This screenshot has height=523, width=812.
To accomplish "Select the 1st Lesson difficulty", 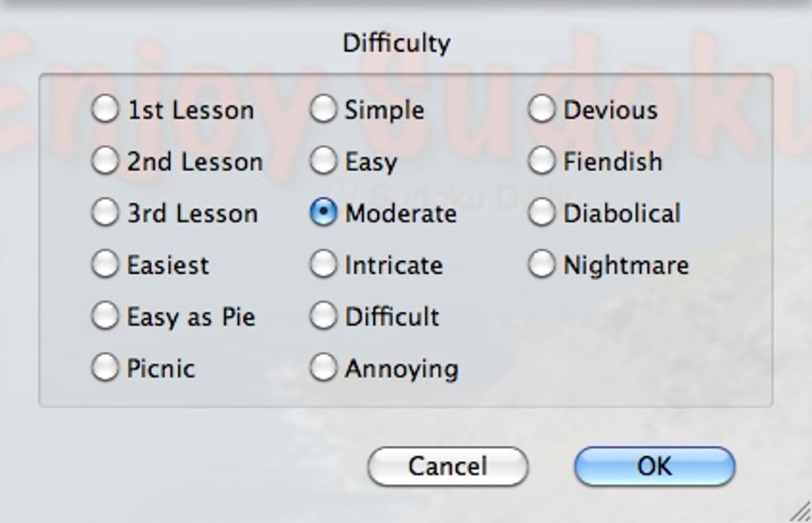I will click(x=105, y=110).
